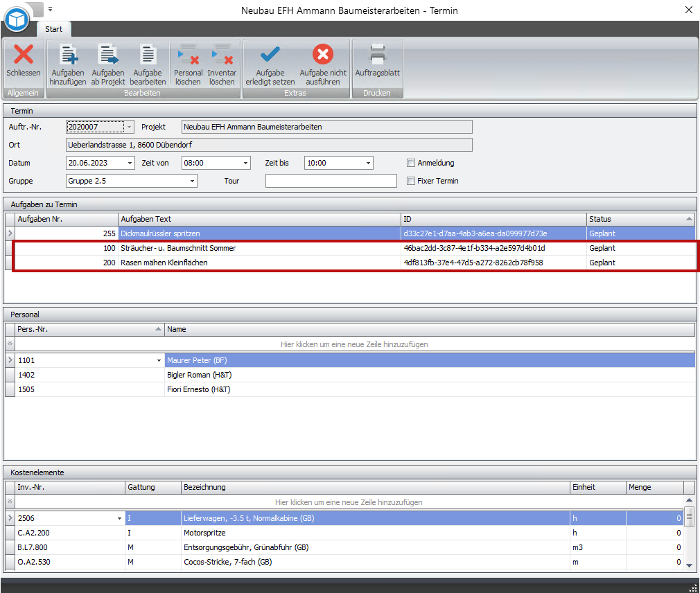Select Bigler Roman (H&T) row

click(355, 375)
